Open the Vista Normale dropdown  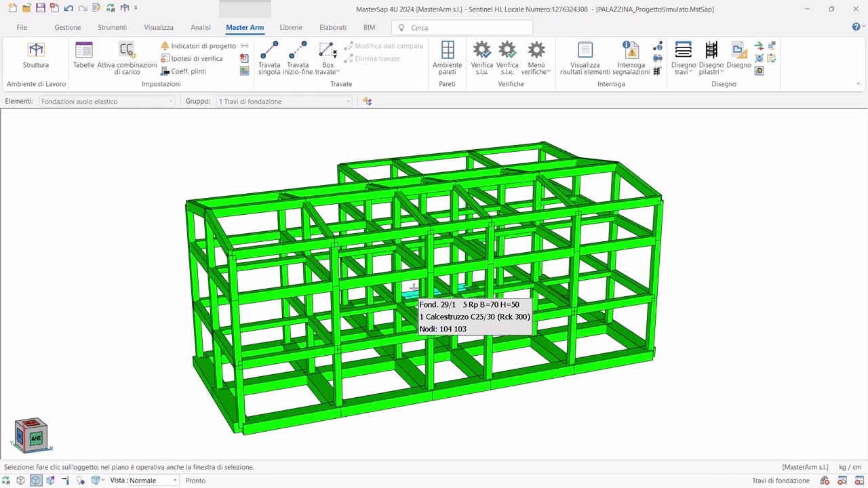pyautogui.click(x=154, y=481)
